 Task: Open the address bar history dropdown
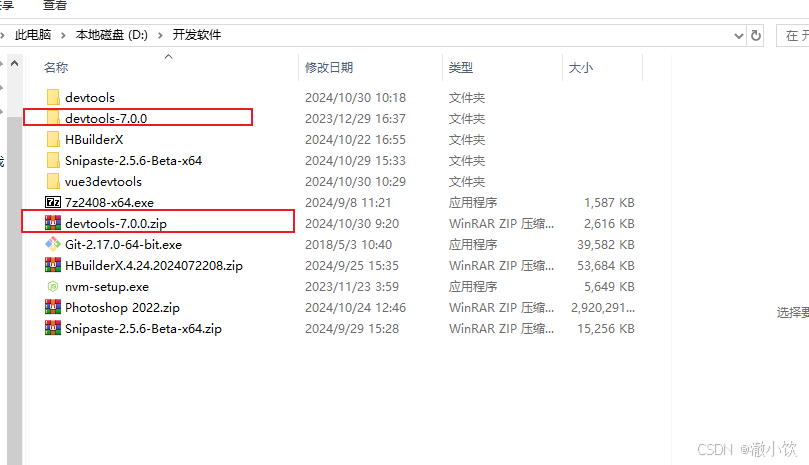click(x=739, y=36)
